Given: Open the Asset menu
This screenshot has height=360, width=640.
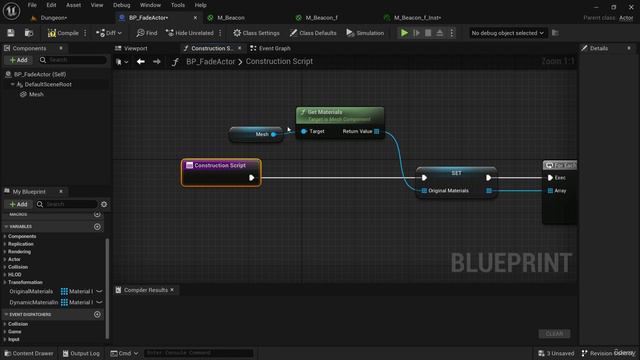Looking at the screenshot, I should (x=73, y=5).
